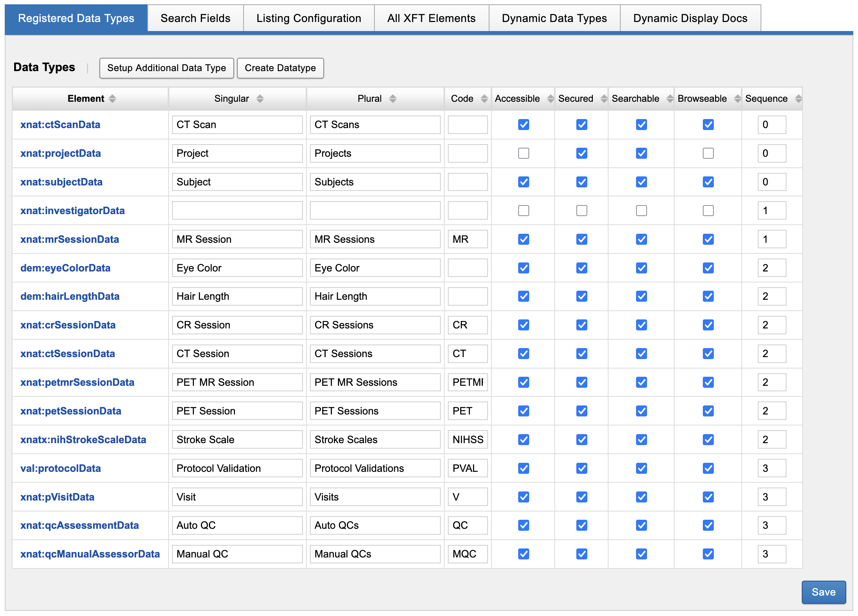Open the Dynamic Data Types tab
Screen dimensions: 858x616
(554, 18)
